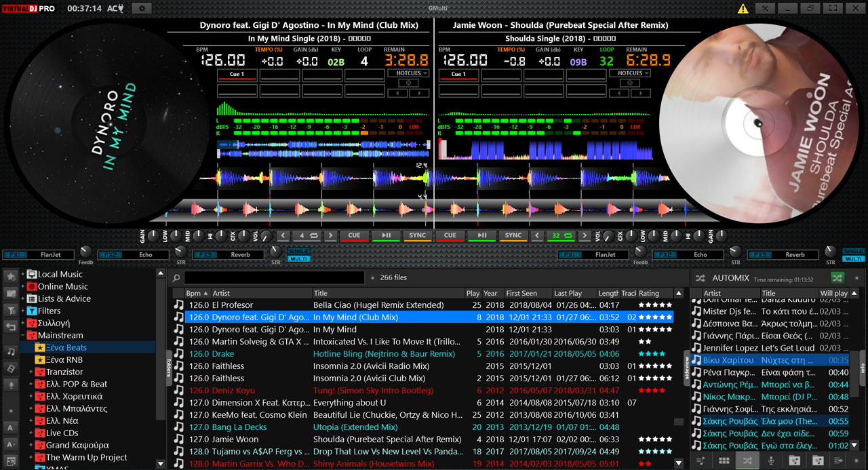Expand the Tranzistor folder node
Image resolution: width=868 pixels, height=470 pixels.
click(31, 372)
